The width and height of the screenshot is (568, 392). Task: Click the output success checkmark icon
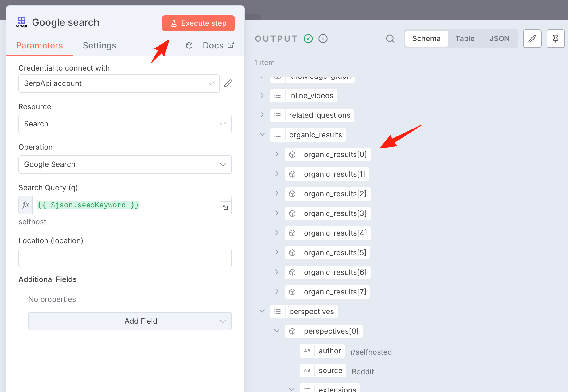coord(308,39)
